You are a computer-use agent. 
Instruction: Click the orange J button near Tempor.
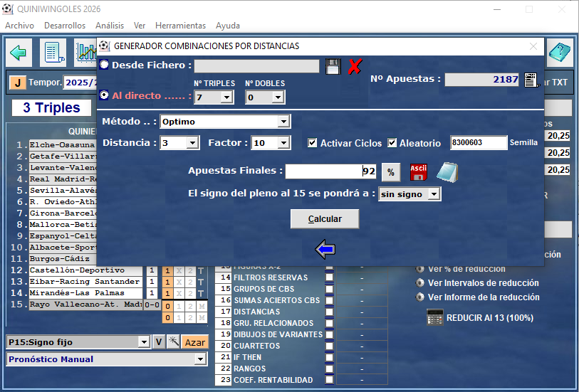[x=17, y=83]
